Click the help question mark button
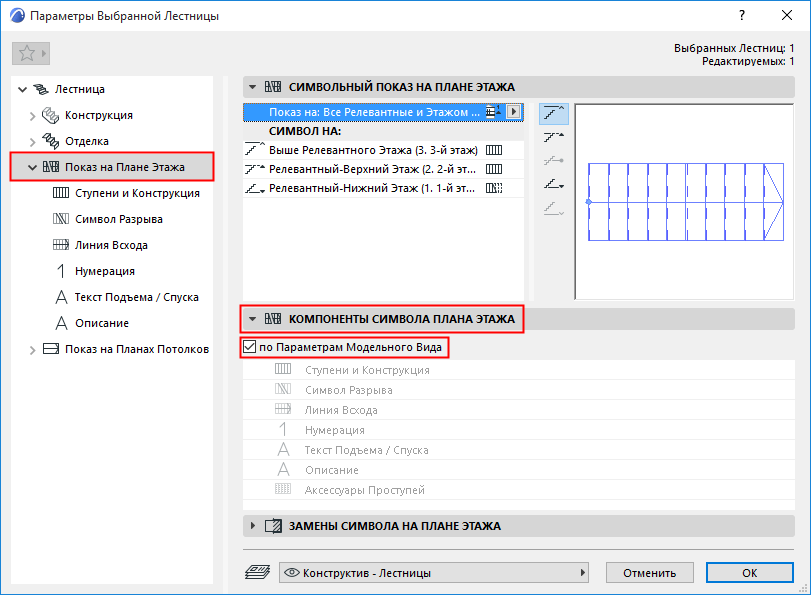 click(742, 16)
